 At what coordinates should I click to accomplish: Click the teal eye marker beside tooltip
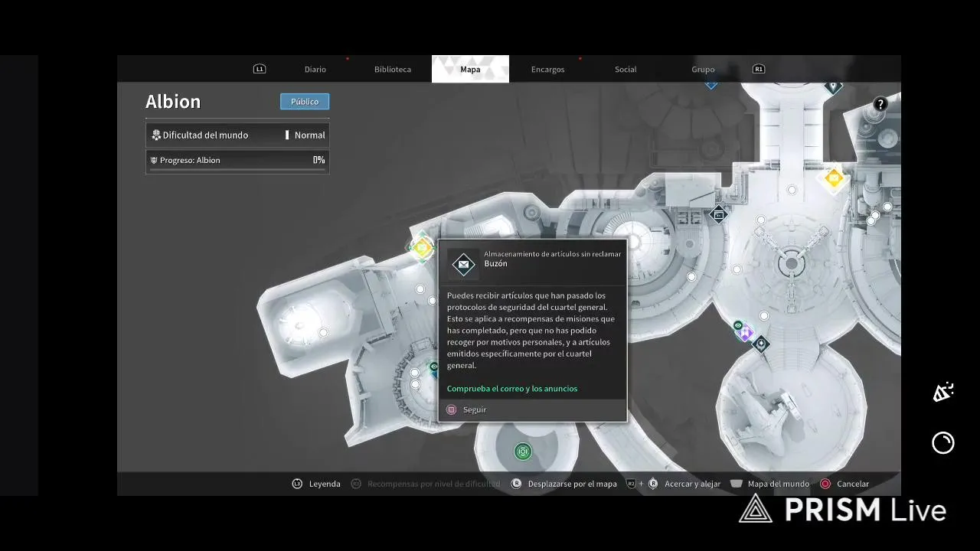(434, 367)
